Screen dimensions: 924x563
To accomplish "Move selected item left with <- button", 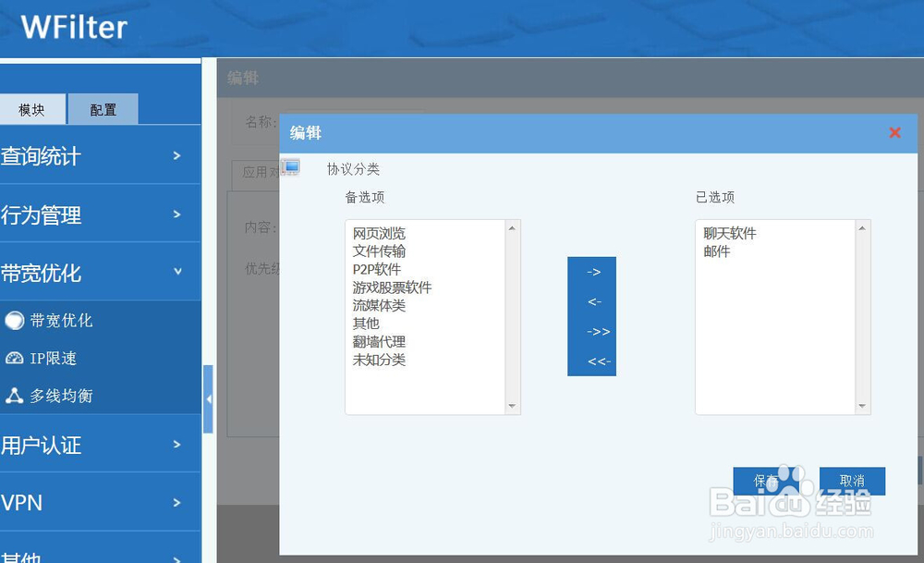I will coord(594,302).
